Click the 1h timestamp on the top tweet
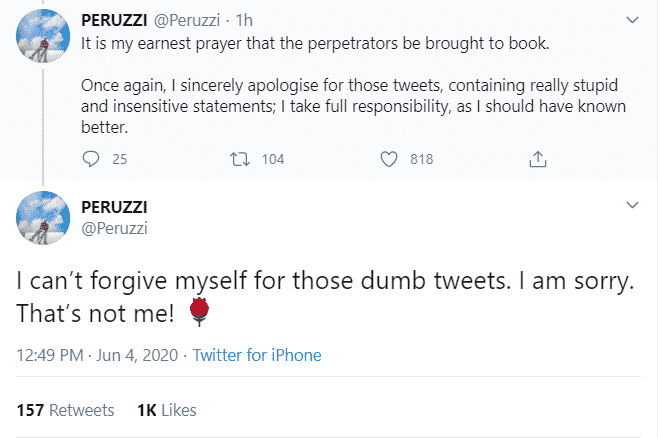 pyautogui.click(x=242, y=20)
